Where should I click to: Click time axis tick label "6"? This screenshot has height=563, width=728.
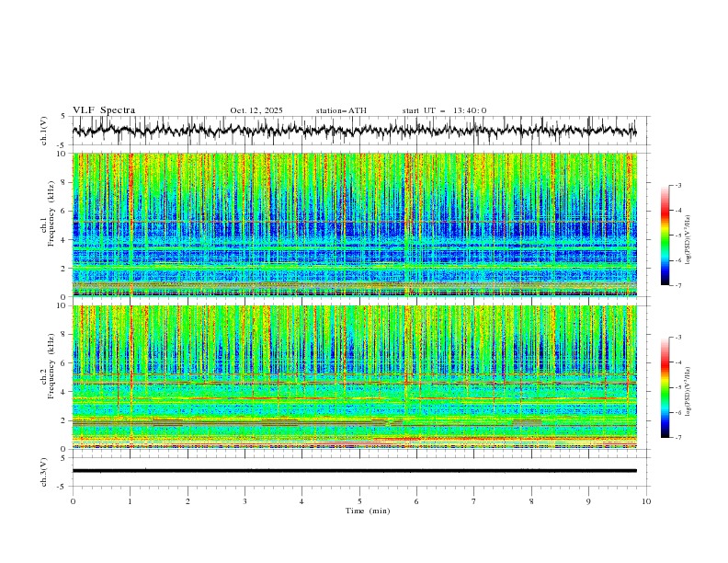pyautogui.click(x=417, y=501)
